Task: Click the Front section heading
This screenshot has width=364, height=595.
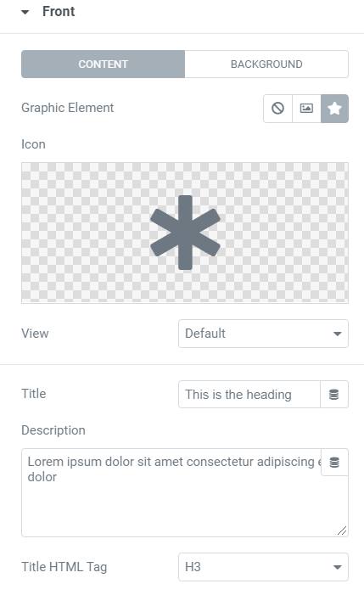Action: [59, 11]
